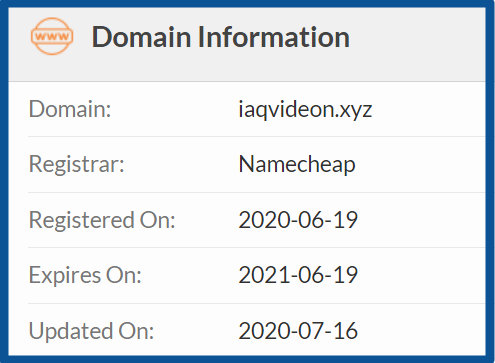Select the iaqvideon.xyz domain value

(305, 109)
